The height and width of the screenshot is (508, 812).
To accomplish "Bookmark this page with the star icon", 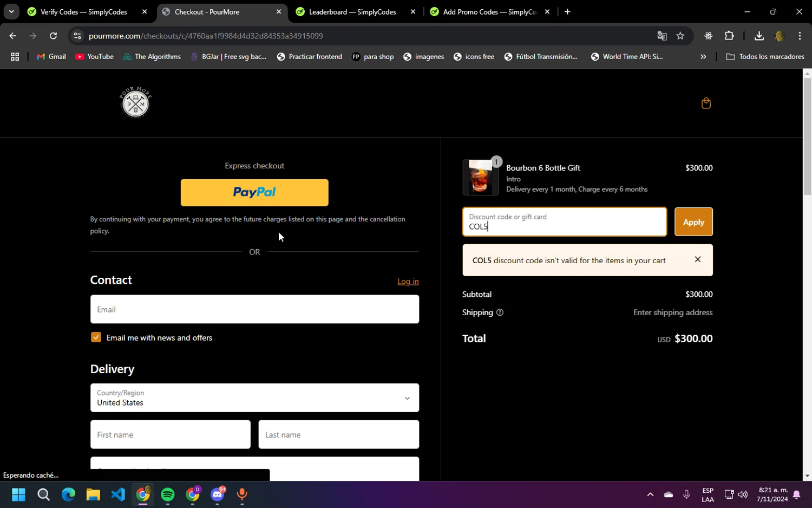I will pyautogui.click(x=680, y=36).
